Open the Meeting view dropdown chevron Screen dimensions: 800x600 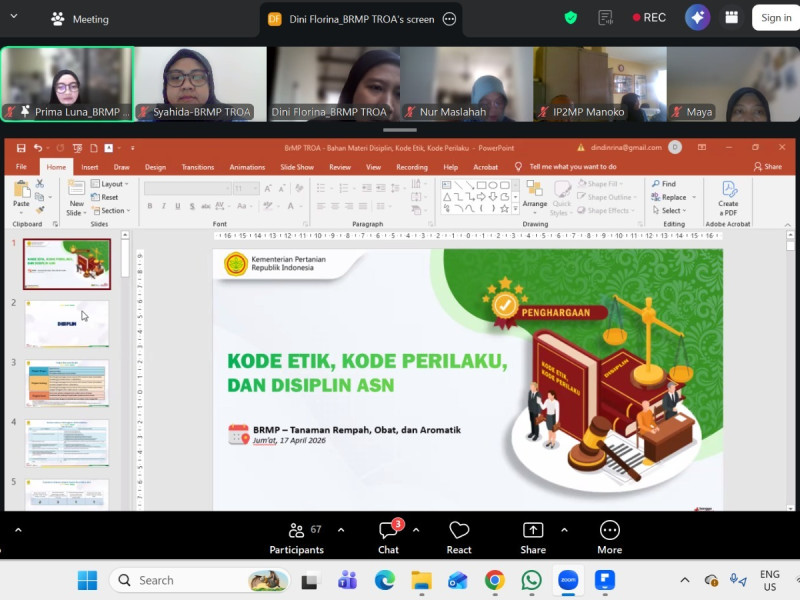14,16
